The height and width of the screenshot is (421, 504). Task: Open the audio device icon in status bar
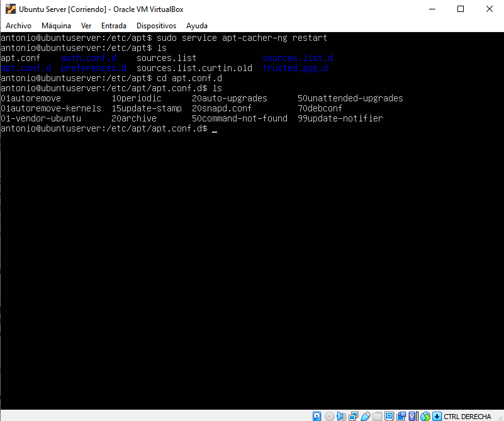[x=341, y=416]
